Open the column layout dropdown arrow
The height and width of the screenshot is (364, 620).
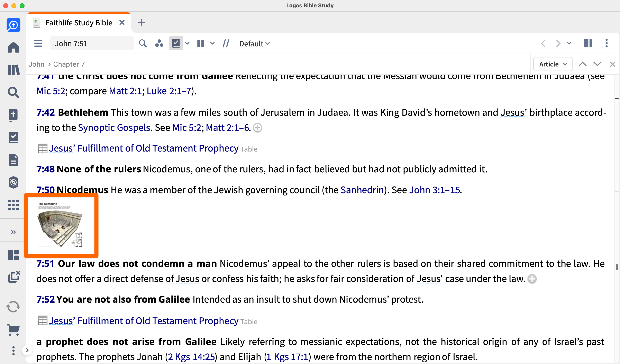[212, 44]
